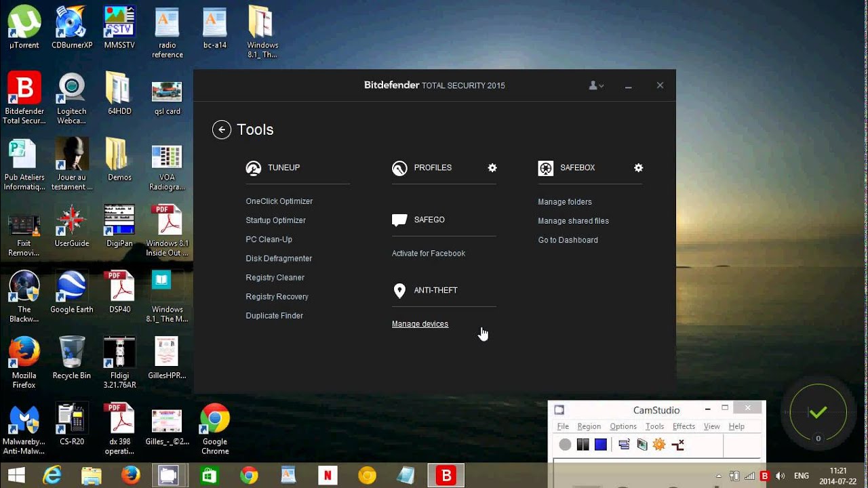
Task: Open Netflix from taskbar
Action: (x=328, y=476)
